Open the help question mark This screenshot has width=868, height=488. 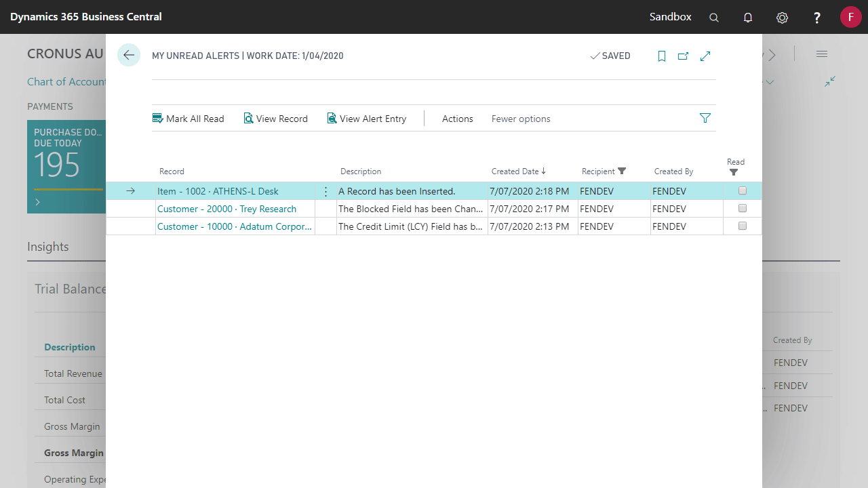pos(817,18)
